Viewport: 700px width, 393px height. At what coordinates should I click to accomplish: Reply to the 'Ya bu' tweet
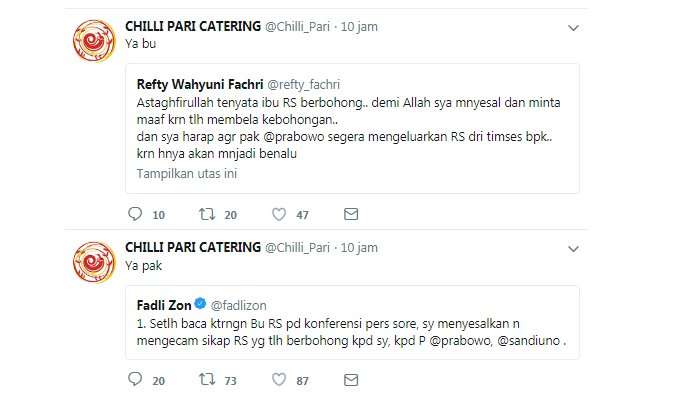click(x=135, y=214)
